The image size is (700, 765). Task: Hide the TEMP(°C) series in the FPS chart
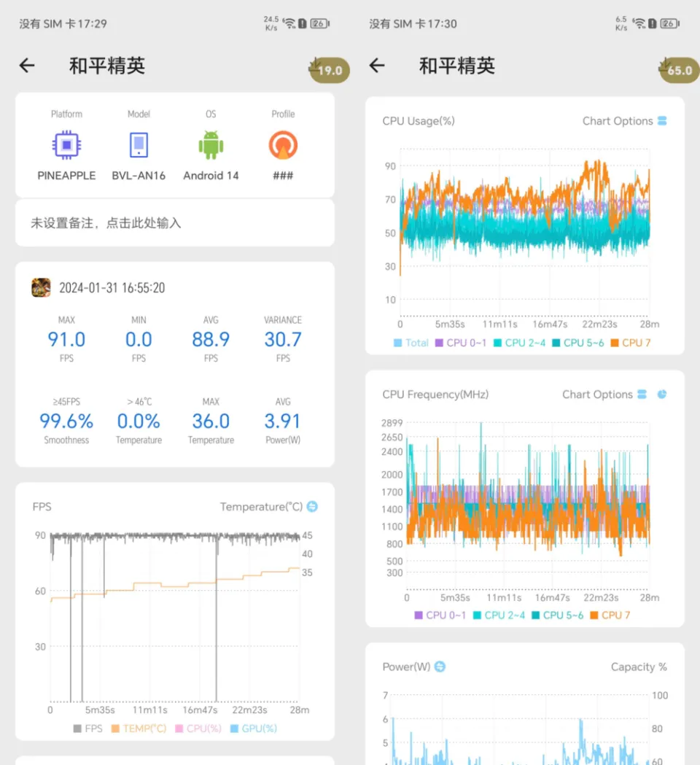pos(139,729)
